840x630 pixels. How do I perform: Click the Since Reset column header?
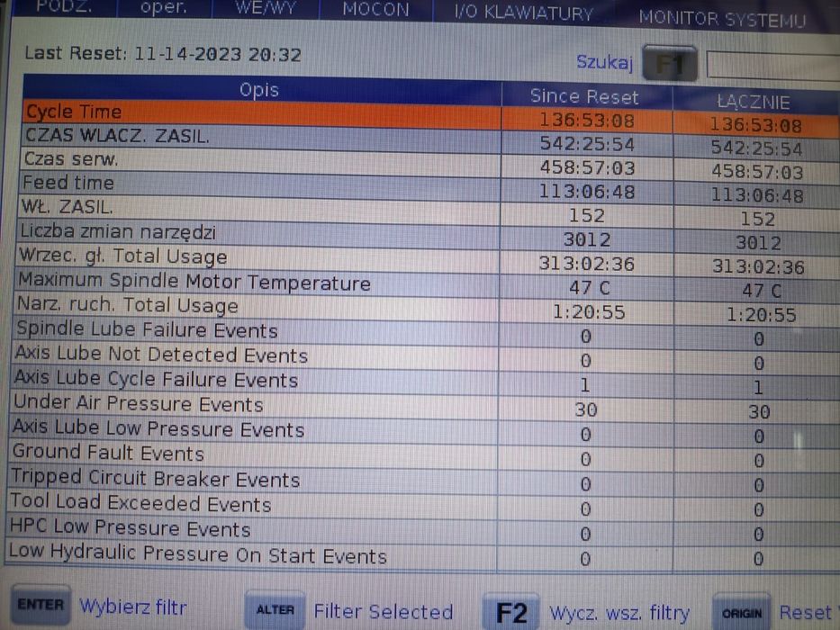coord(585,96)
